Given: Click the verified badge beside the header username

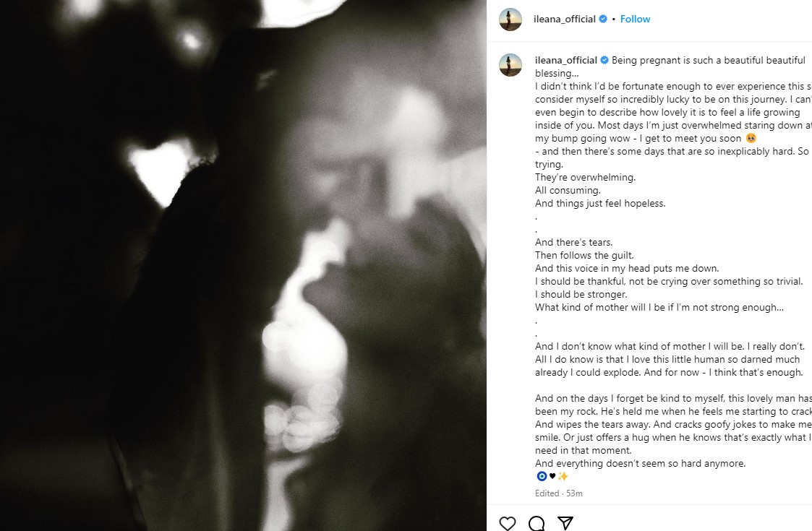Looking at the screenshot, I should coord(603,20).
